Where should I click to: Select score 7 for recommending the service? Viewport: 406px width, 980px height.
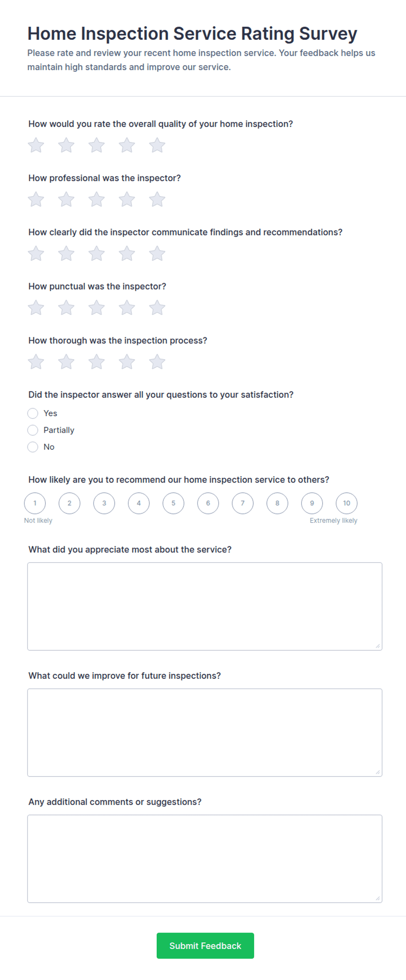tap(243, 503)
